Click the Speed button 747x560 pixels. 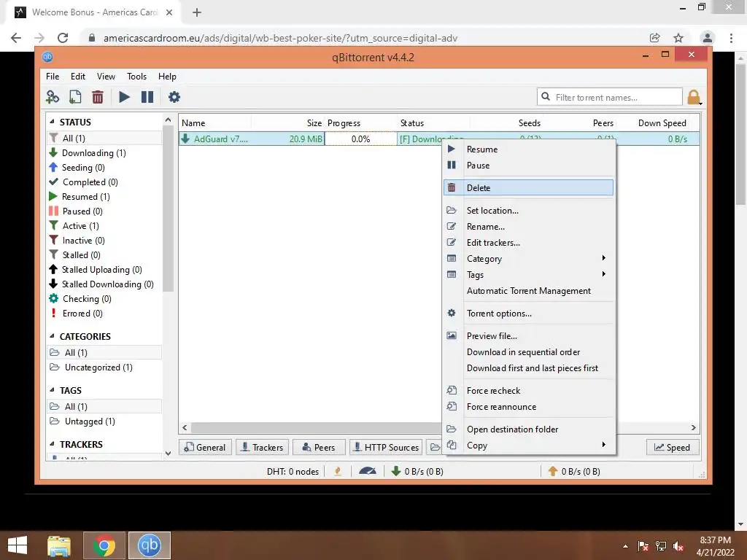click(672, 447)
